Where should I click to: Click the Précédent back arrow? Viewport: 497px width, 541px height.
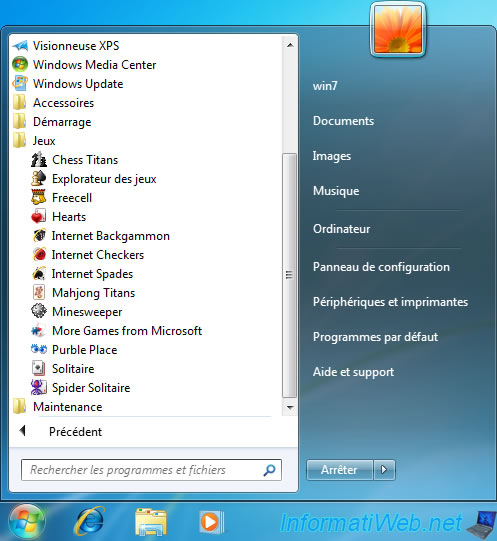[23, 431]
